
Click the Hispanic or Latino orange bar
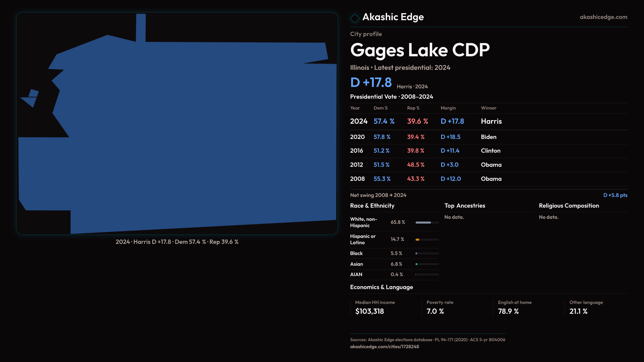(418, 240)
